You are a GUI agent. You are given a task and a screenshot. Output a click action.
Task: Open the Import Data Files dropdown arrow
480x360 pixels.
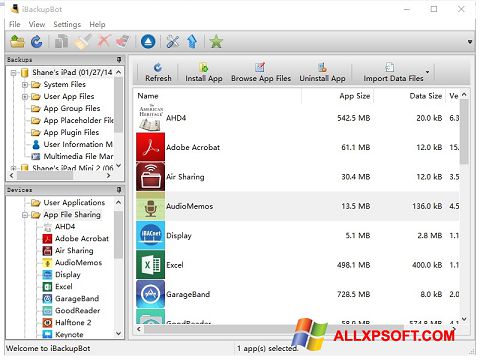[x=428, y=72]
